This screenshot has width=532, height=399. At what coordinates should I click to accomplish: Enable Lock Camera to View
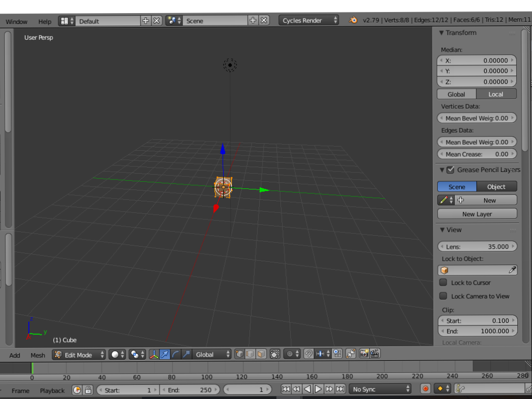(444, 296)
